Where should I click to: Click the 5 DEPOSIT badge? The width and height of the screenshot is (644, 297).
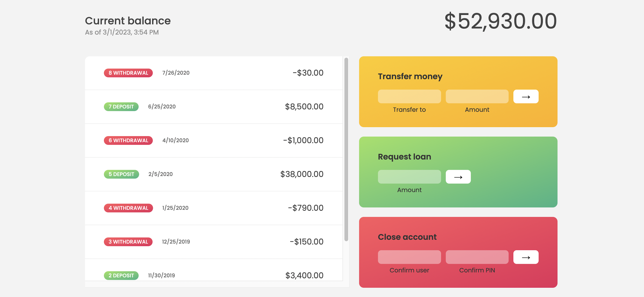coord(121,174)
